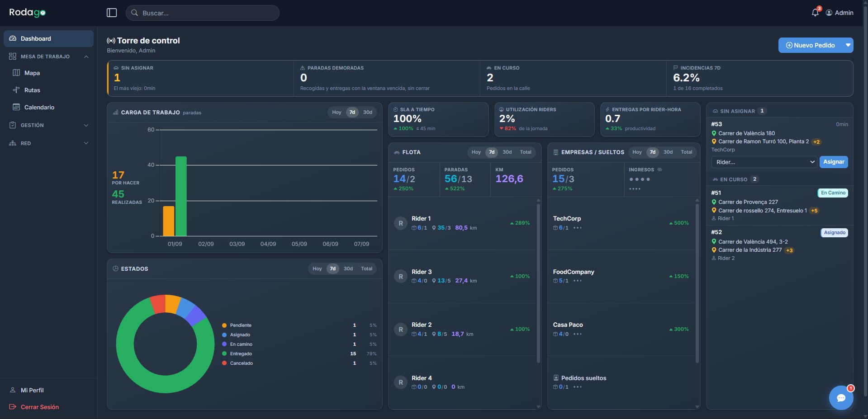Open Casa Paco row three-dots menu

[x=578, y=334]
